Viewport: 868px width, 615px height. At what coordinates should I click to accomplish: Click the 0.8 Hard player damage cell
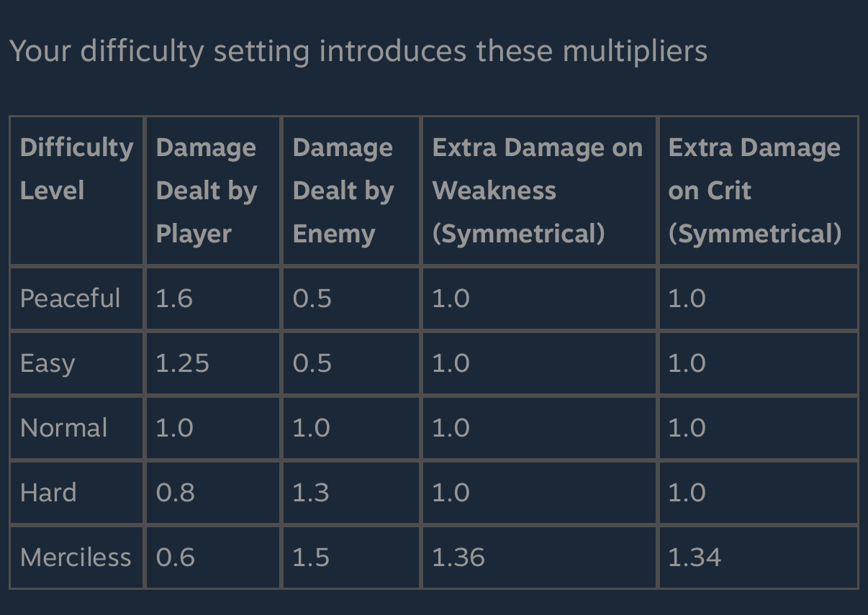tap(213, 493)
